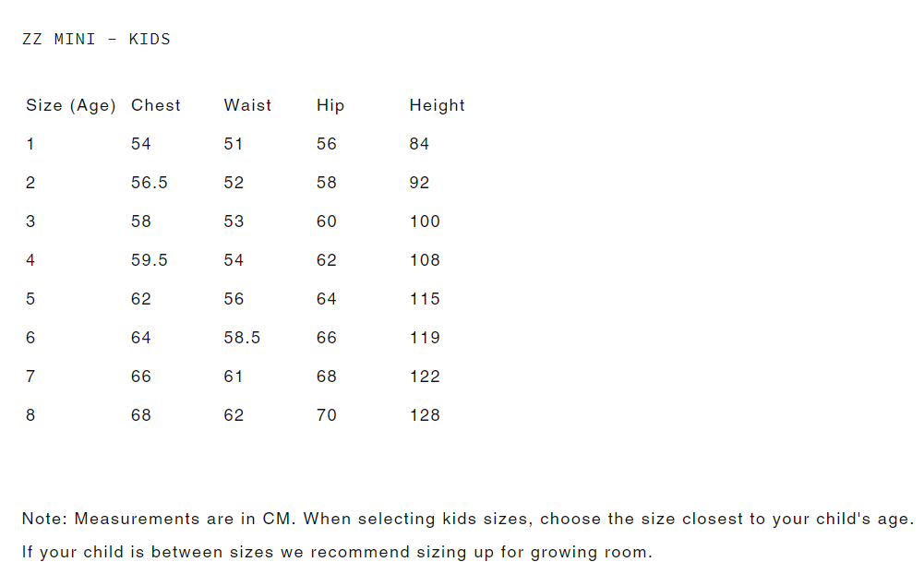Click the Height column header
The height and width of the screenshot is (574, 924).
437,105
